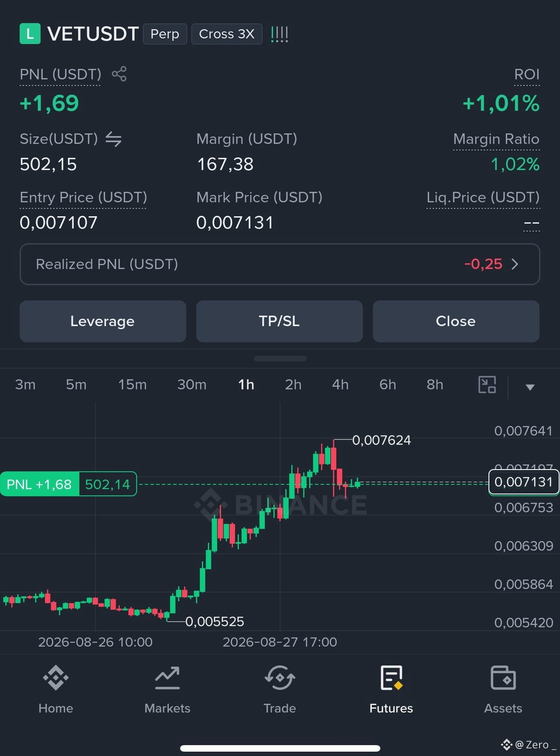Tap the VETUSDT symbol title
Image resolution: width=560 pixels, height=756 pixels.
93,34
